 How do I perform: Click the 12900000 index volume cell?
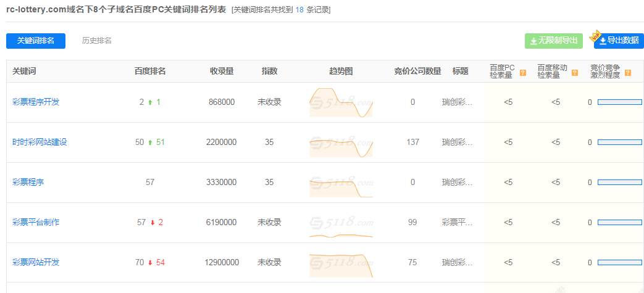[222, 262]
